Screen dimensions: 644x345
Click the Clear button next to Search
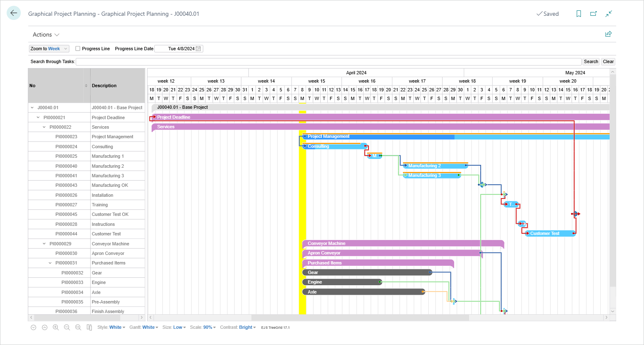[607, 61]
